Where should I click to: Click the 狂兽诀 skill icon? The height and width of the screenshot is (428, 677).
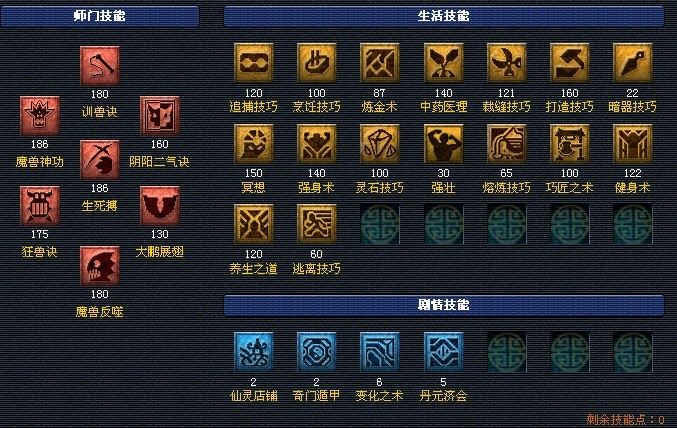point(40,206)
